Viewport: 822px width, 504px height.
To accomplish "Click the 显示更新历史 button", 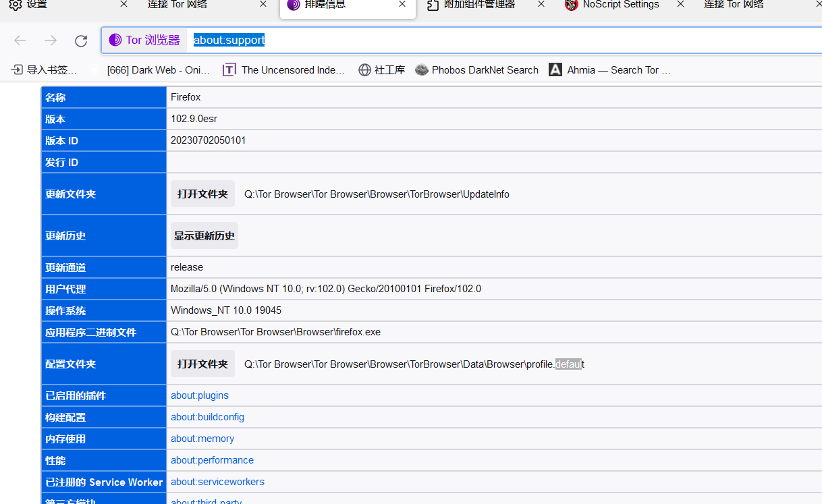I will coord(204,236).
